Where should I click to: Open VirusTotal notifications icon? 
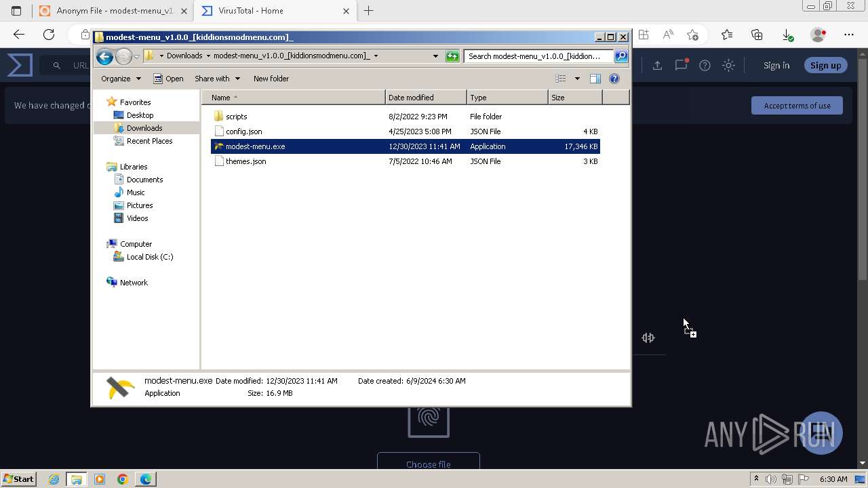681,66
